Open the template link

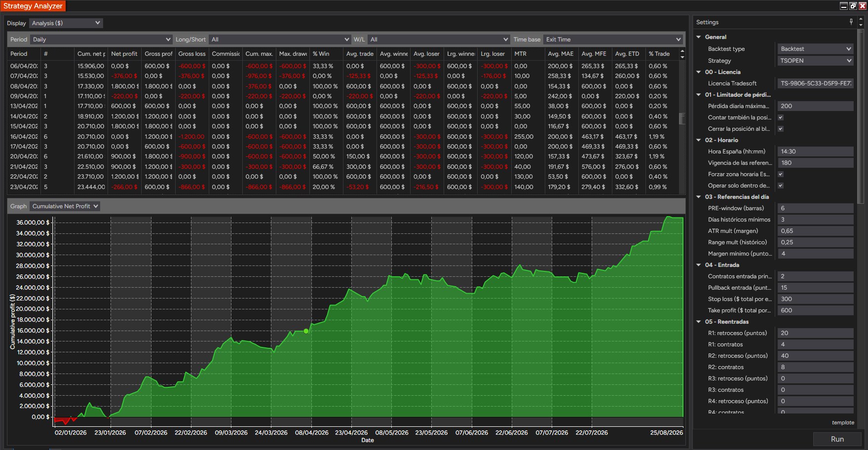(843, 422)
